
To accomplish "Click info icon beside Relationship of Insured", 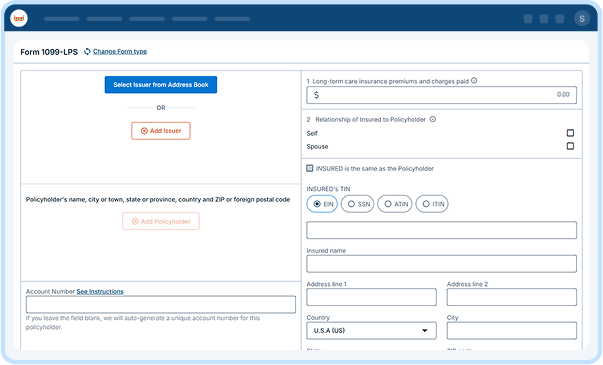I will [433, 119].
